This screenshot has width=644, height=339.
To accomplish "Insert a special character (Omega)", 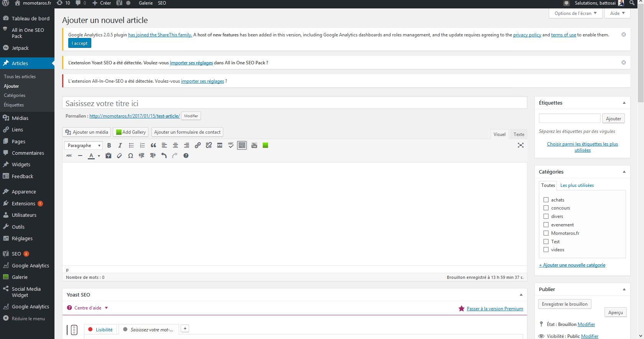I will (130, 156).
